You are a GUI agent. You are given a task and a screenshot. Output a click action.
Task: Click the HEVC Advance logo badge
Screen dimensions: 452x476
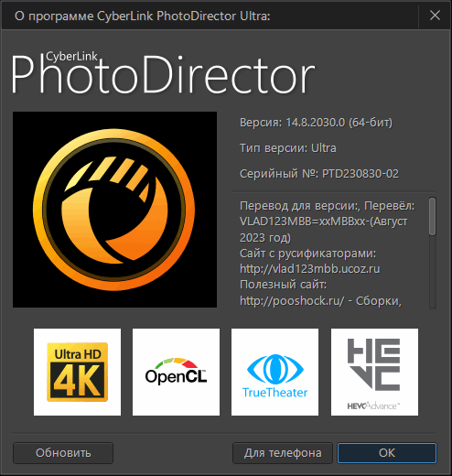pos(374,372)
